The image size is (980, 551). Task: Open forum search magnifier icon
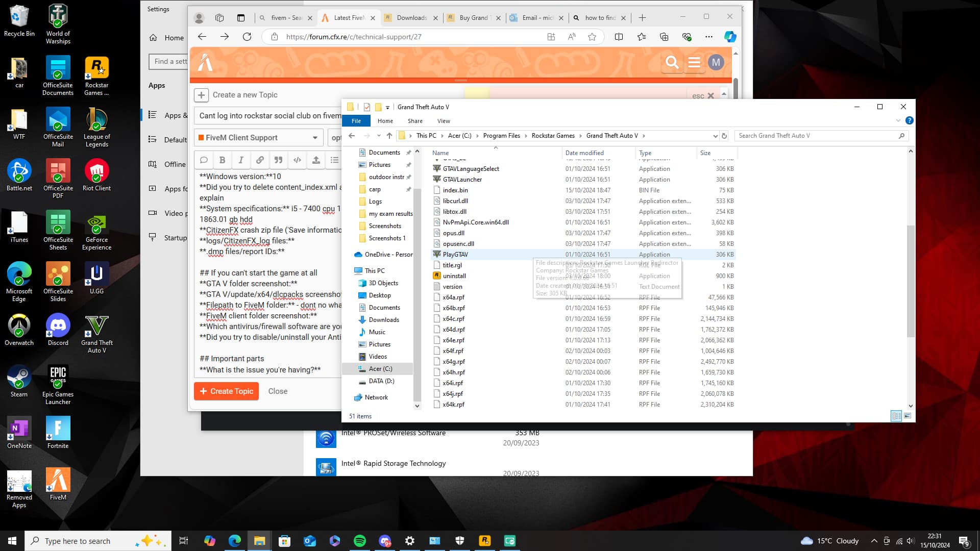[x=672, y=62]
